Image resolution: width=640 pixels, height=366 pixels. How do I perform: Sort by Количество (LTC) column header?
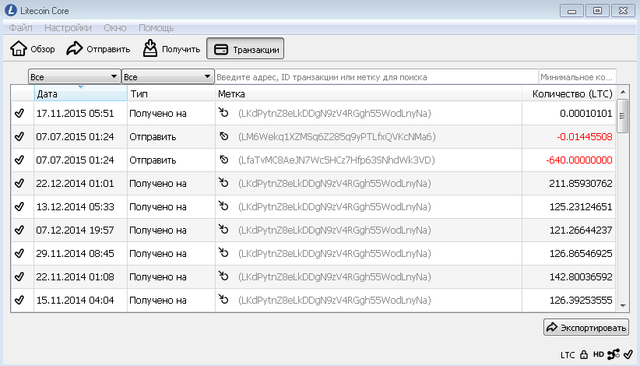(x=569, y=94)
